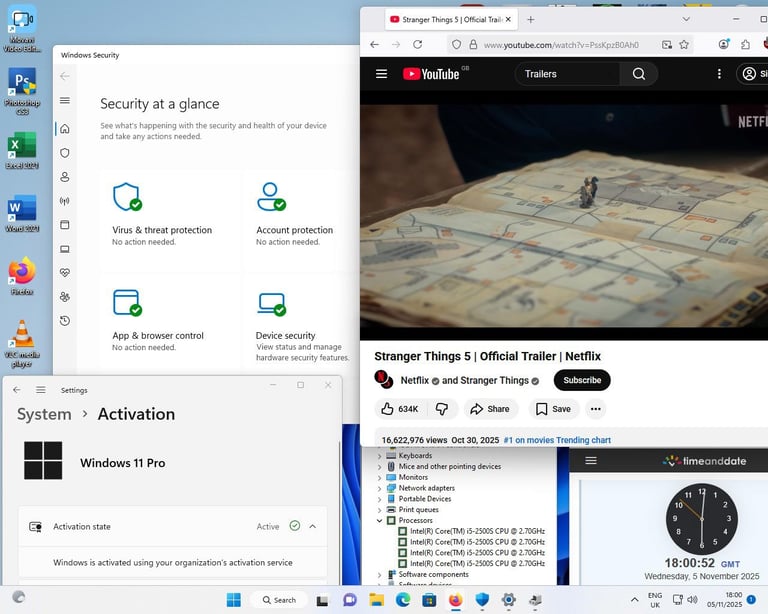Share the Stranger Things trailer
This screenshot has height=614, width=768.
[x=490, y=409]
